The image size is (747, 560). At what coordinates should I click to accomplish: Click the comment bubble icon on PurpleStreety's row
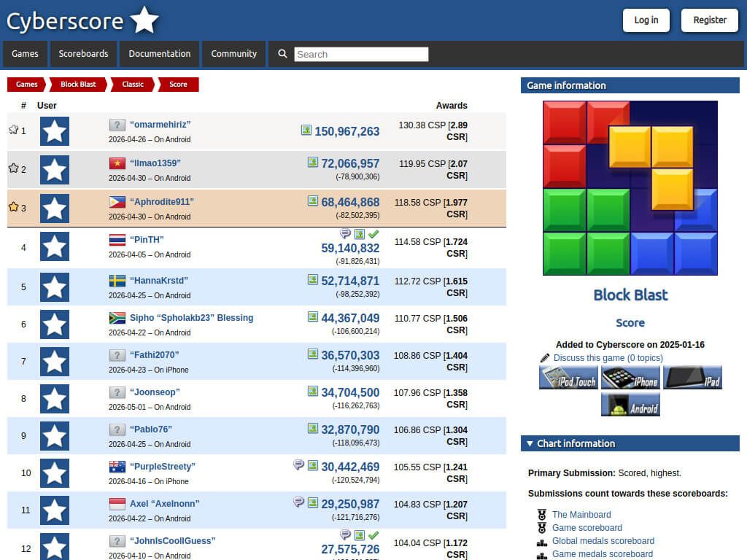[x=298, y=464]
